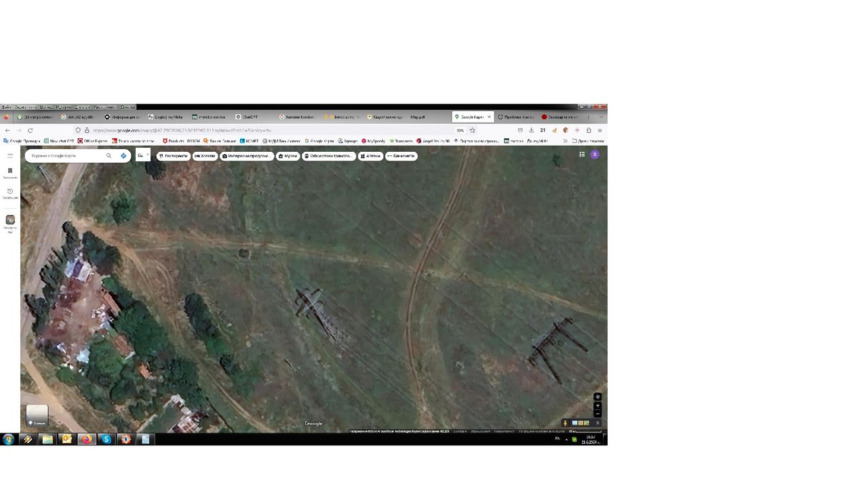Open the New chat GPT bookmark

pyautogui.click(x=59, y=141)
